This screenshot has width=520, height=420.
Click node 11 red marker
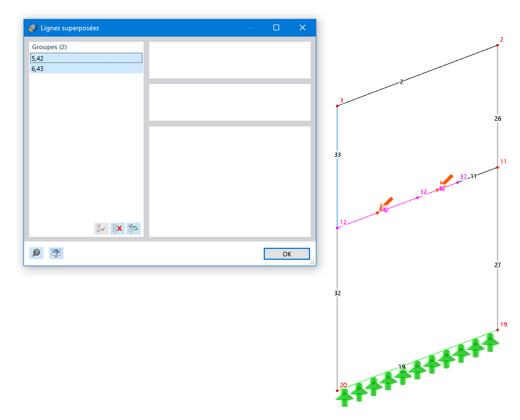click(498, 167)
